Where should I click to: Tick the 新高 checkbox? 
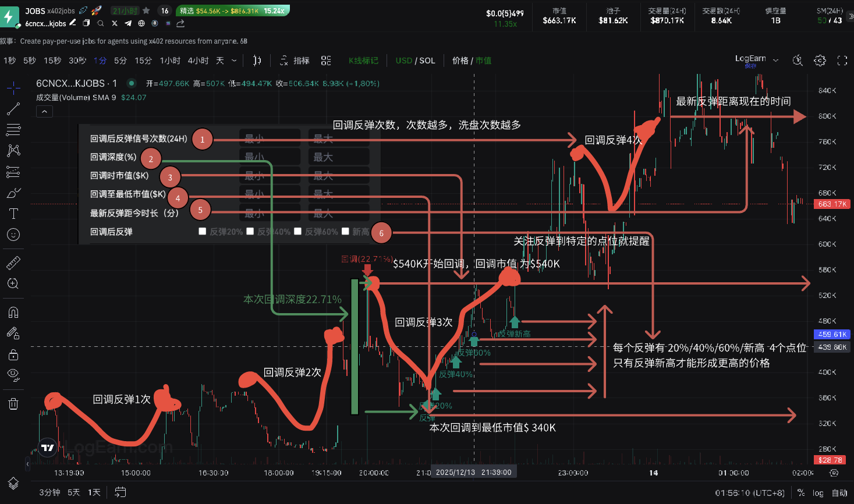tap(345, 232)
